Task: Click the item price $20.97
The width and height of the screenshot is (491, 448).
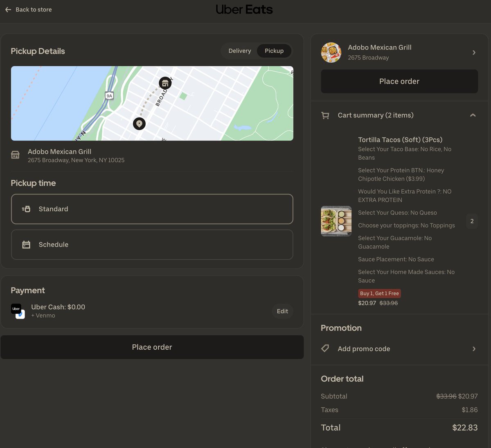Action: tap(367, 303)
